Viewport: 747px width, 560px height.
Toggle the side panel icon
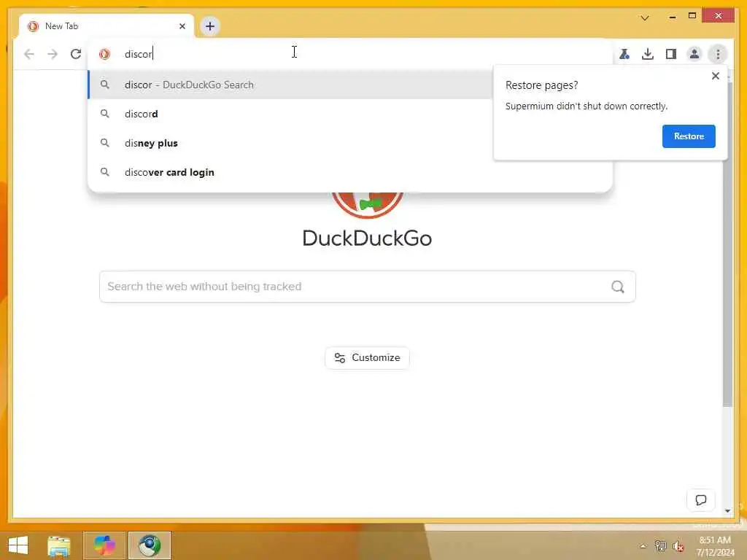point(671,54)
